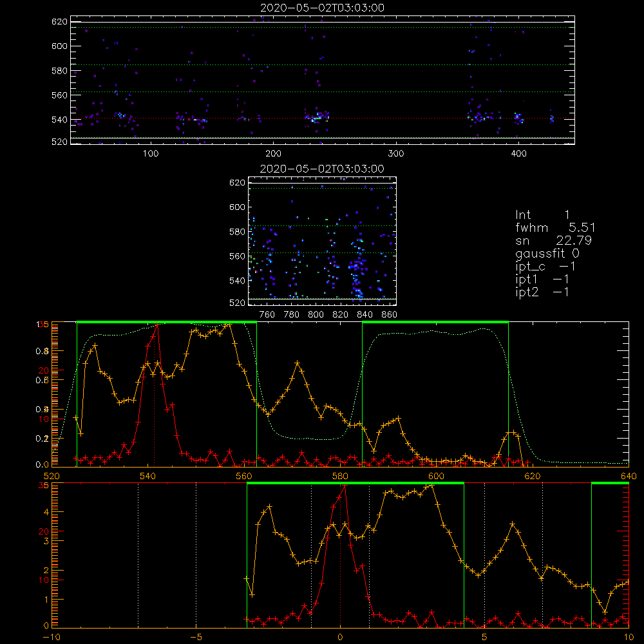Click x-axis label -10 on bottom plot
This screenshot has width=644, height=644.
[x=52, y=637]
